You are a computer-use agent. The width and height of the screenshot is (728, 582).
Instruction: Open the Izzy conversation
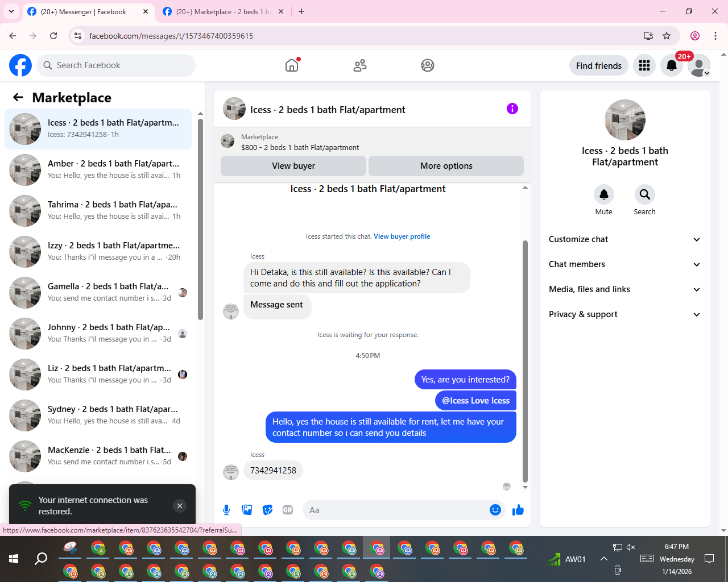coord(98,252)
